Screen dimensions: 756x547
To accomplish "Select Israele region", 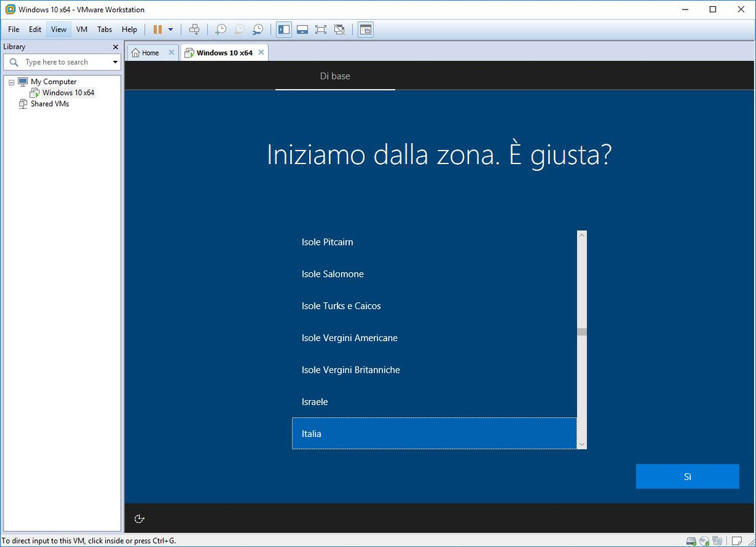I will [x=434, y=402].
